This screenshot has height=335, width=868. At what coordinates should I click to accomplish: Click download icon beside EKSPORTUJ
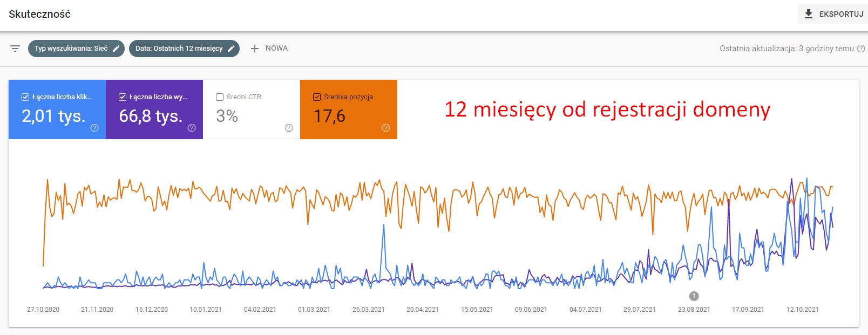[x=809, y=14]
